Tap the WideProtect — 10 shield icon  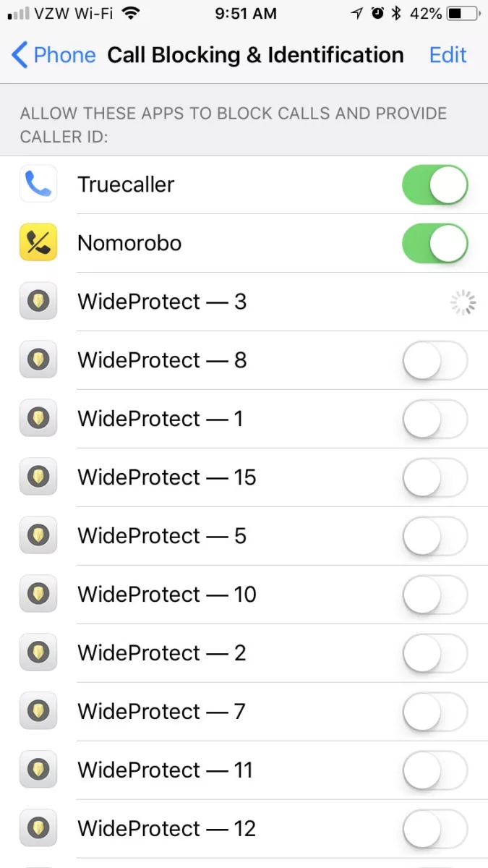[x=38, y=595]
